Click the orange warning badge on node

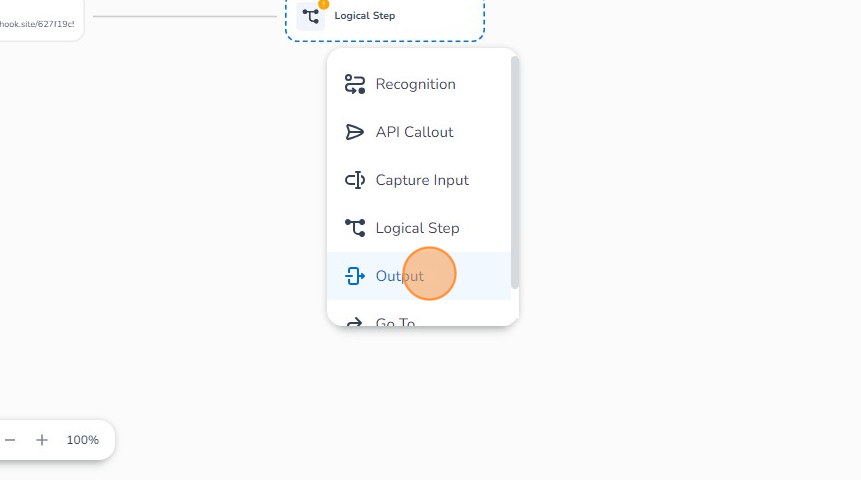(323, 4)
